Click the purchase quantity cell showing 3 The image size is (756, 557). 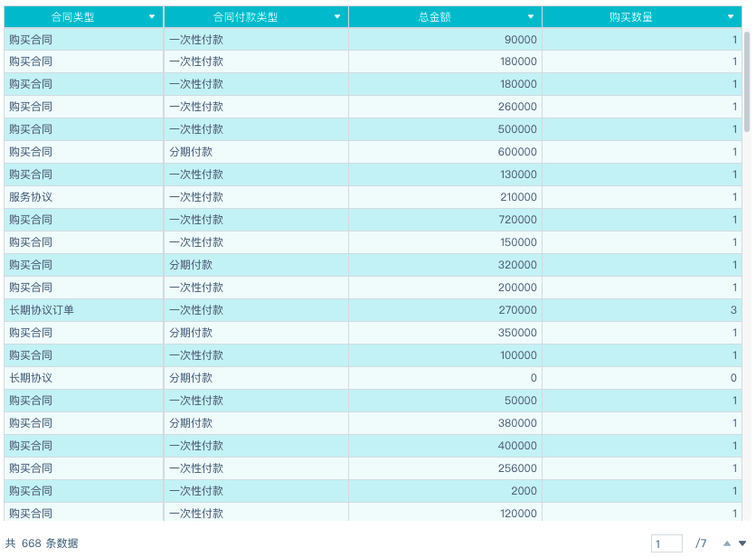[733, 310]
